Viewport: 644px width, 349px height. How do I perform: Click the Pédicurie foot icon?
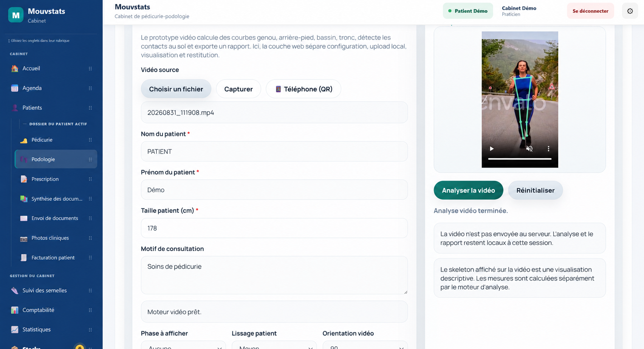[x=24, y=140]
